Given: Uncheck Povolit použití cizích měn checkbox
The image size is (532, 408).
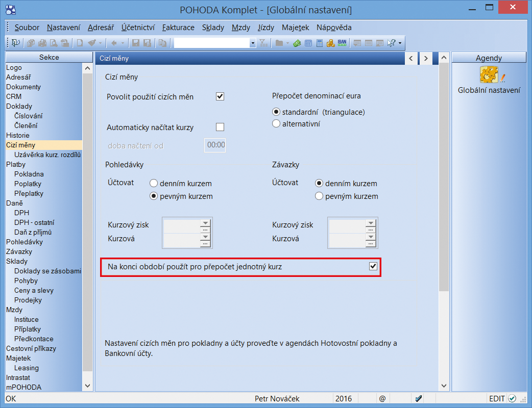Looking at the screenshot, I should 220,96.
